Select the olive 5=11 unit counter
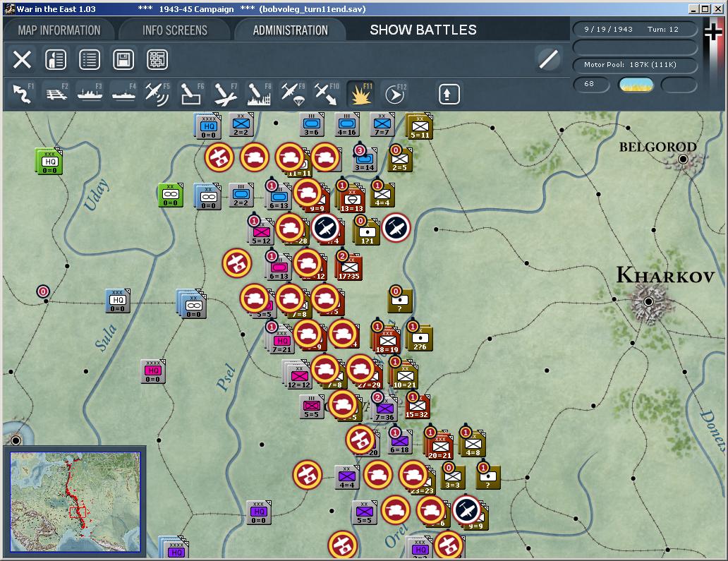Image resolution: width=728 pixels, height=561 pixels. [419, 126]
